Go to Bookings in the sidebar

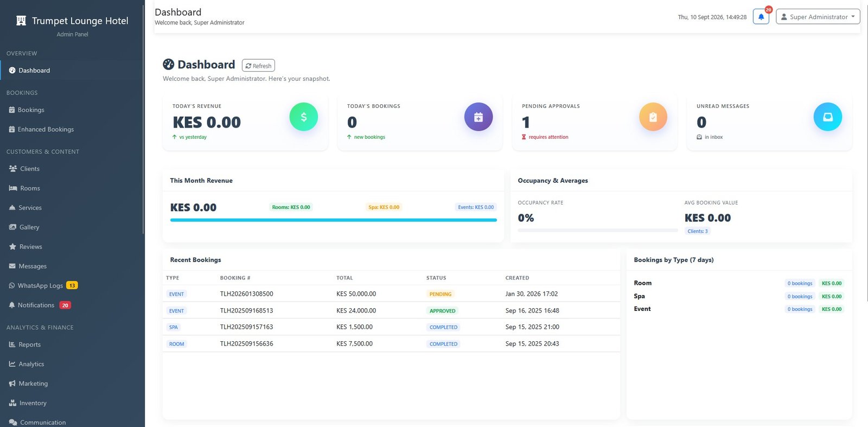(72, 110)
